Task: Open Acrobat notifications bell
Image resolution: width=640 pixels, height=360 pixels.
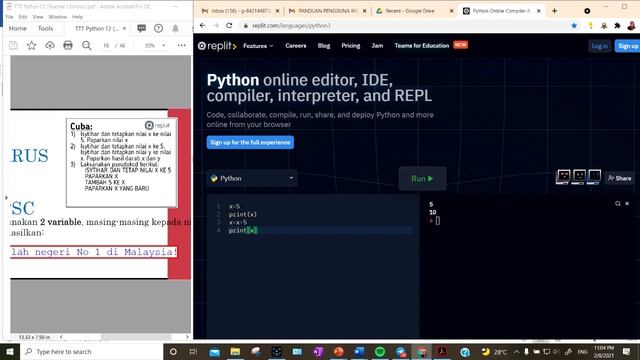Action: (176, 28)
